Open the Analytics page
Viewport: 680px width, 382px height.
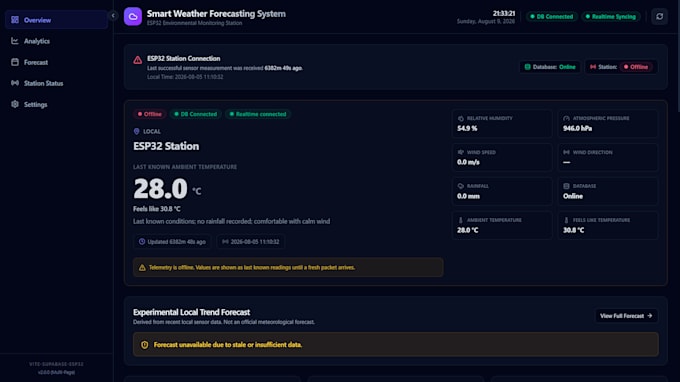coord(56,41)
